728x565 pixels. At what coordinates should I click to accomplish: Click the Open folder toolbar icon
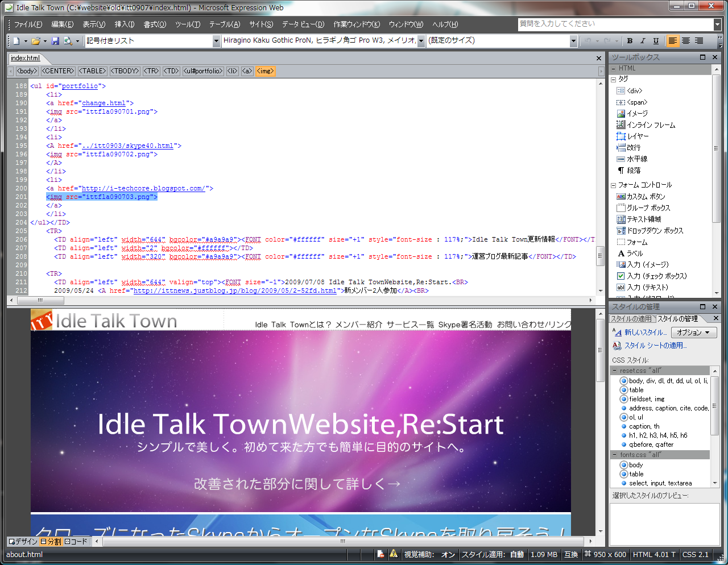click(x=36, y=41)
